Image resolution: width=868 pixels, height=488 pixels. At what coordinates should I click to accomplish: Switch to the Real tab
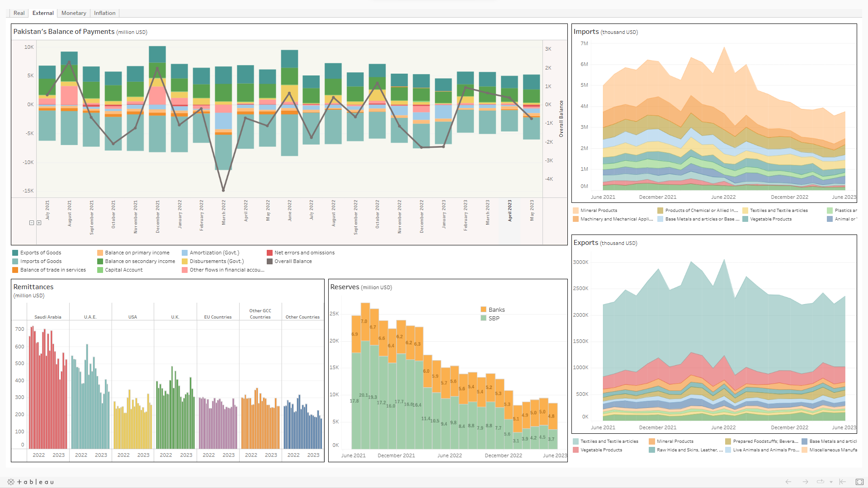pyautogui.click(x=19, y=13)
